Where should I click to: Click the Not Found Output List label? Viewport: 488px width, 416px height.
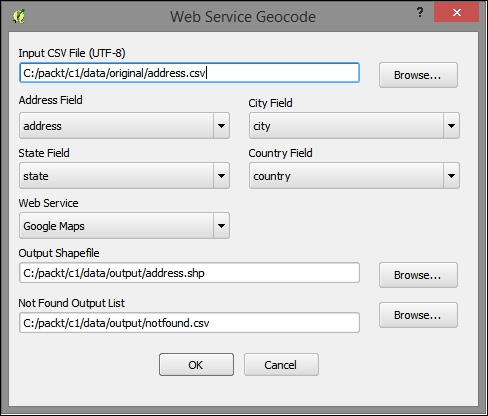coord(72,303)
